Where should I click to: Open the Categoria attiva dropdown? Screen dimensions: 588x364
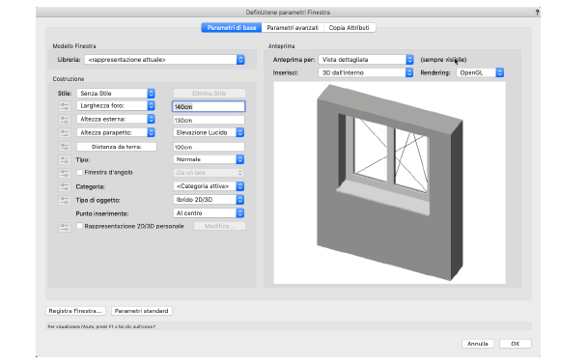209,186
